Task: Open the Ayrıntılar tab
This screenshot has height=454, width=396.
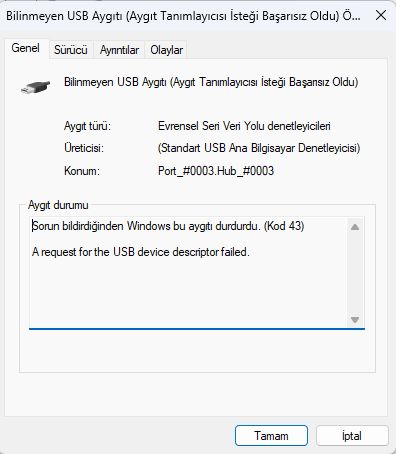Action: pyautogui.click(x=119, y=50)
